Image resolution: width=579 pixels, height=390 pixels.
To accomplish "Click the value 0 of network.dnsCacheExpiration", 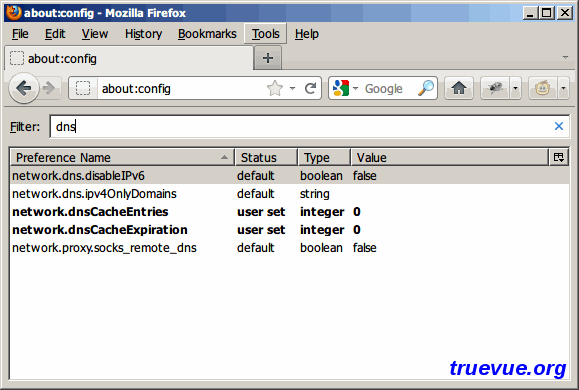I will 357,230.
